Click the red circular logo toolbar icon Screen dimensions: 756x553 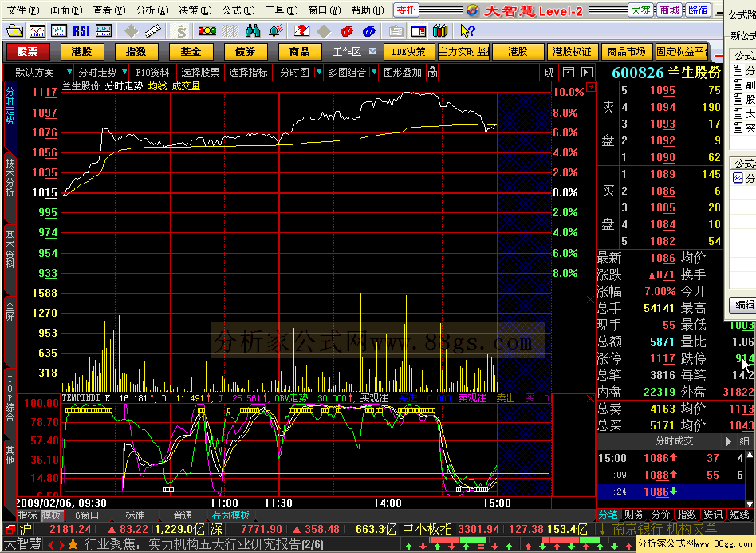point(346,31)
